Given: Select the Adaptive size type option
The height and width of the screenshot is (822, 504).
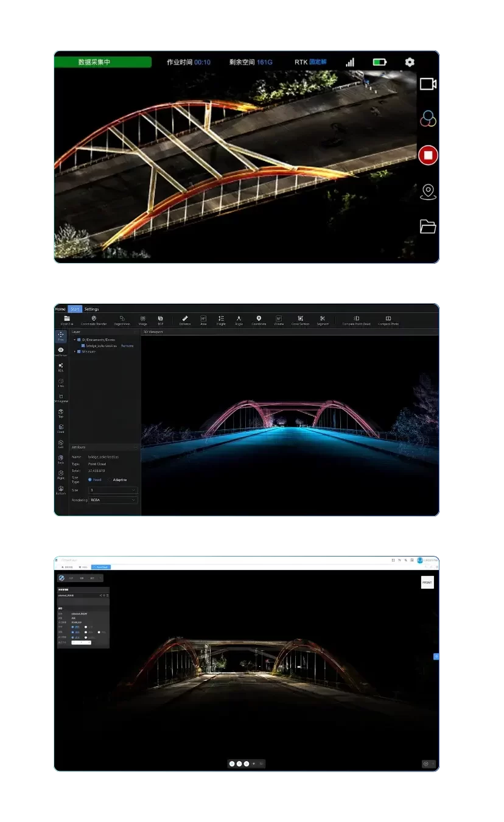Looking at the screenshot, I should point(110,480).
